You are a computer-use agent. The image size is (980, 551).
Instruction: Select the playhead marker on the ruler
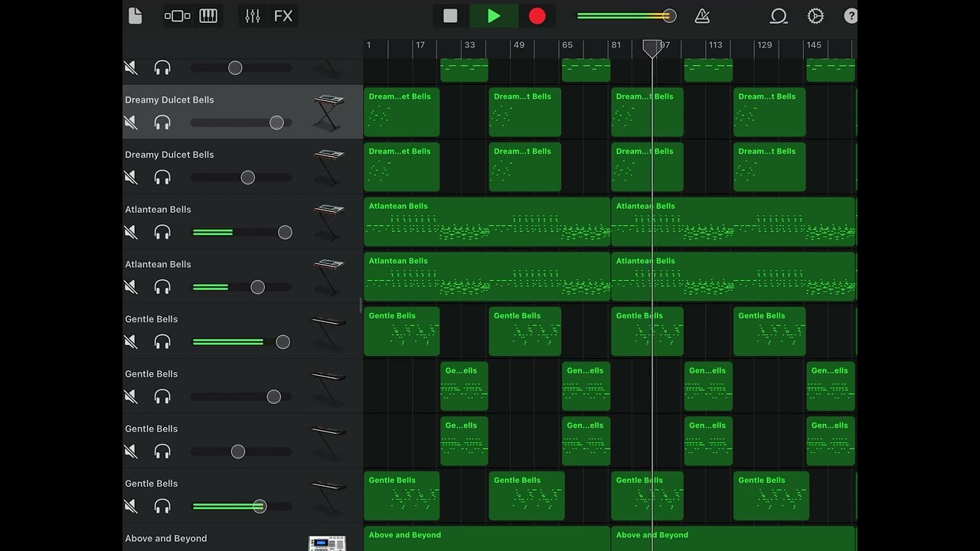point(652,49)
